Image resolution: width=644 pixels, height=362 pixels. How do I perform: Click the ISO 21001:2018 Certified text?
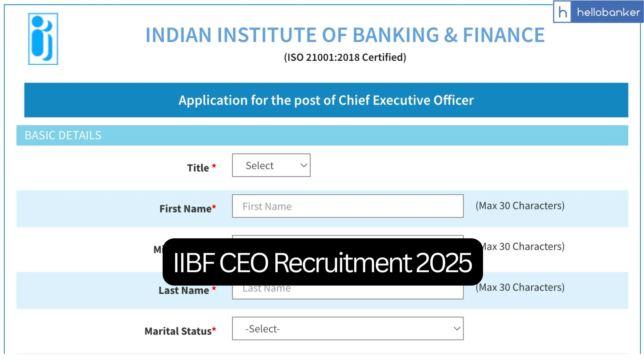point(345,57)
